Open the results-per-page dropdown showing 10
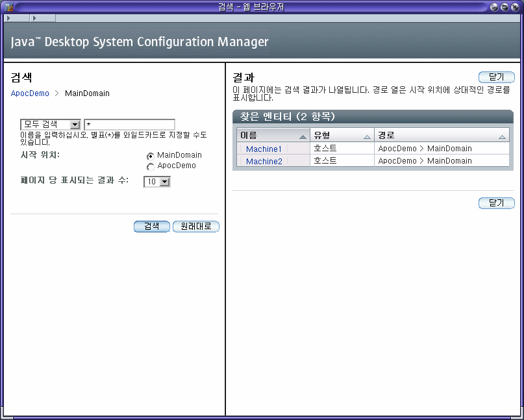This screenshot has height=420, width=524. [157, 182]
